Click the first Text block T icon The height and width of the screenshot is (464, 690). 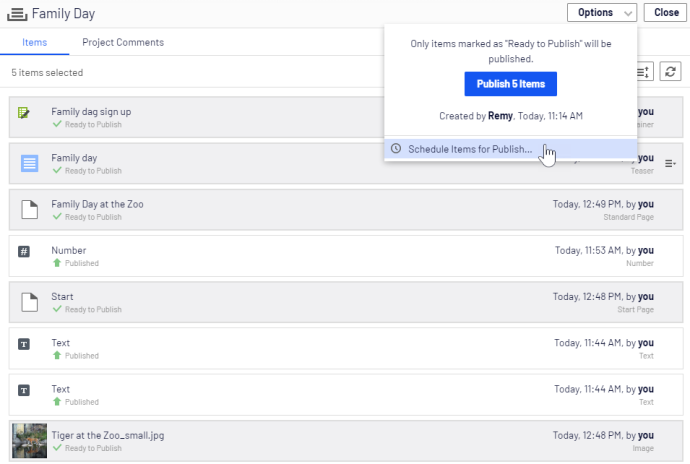pyautogui.click(x=24, y=344)
